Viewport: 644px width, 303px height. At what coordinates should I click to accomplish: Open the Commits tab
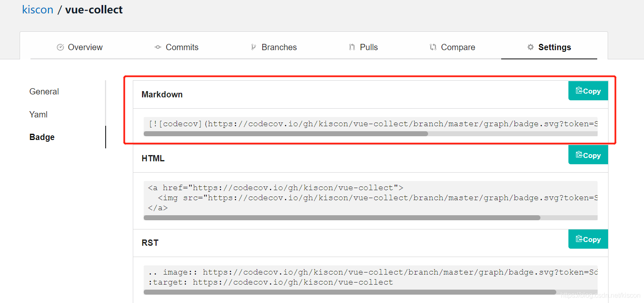(182, 47)
